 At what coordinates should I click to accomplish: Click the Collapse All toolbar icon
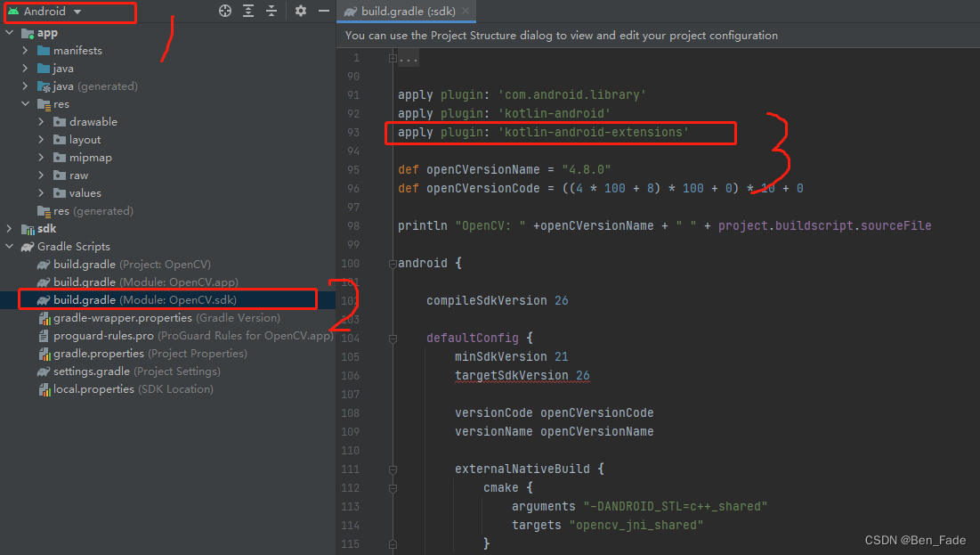[271, 11]
